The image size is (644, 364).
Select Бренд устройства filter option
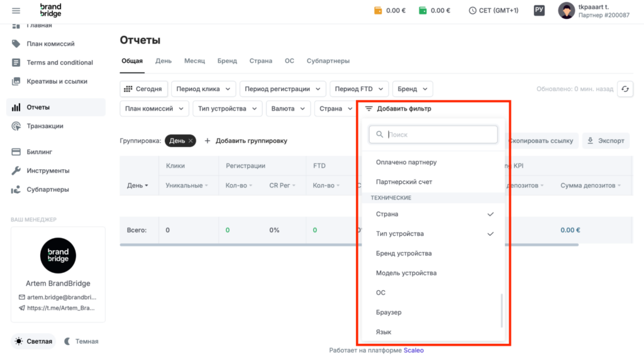pos(433,253)
